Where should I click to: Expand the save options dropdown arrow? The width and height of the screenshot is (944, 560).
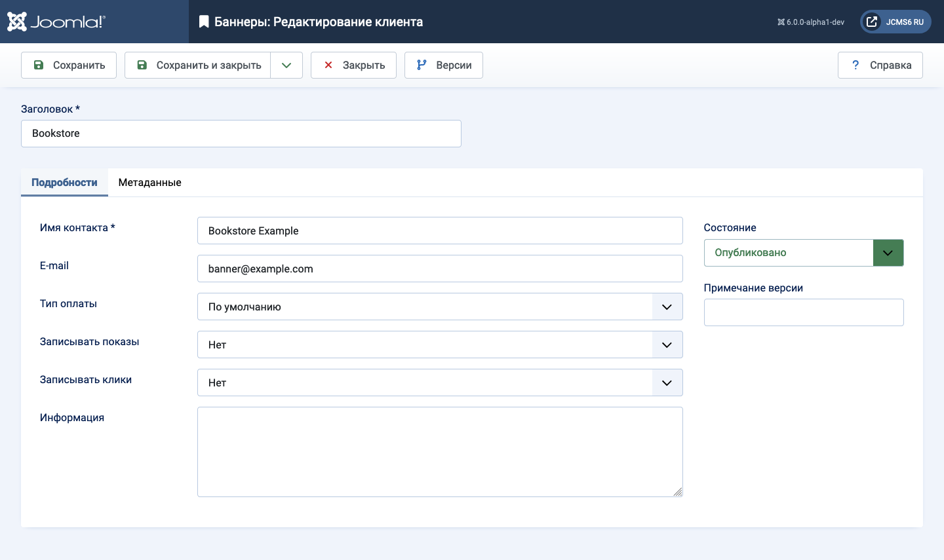coord(286,65)
